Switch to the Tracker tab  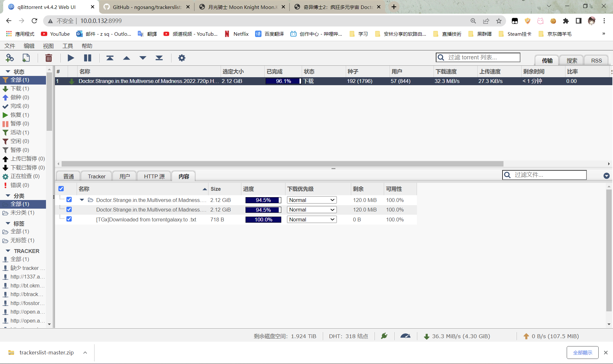point(96,176)
